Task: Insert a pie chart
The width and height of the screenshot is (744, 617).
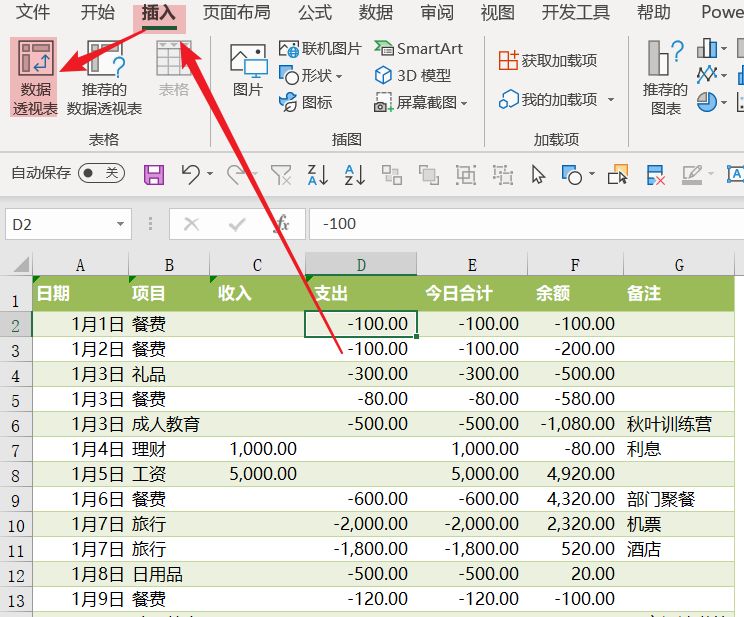Action: (x=707, y=102)
